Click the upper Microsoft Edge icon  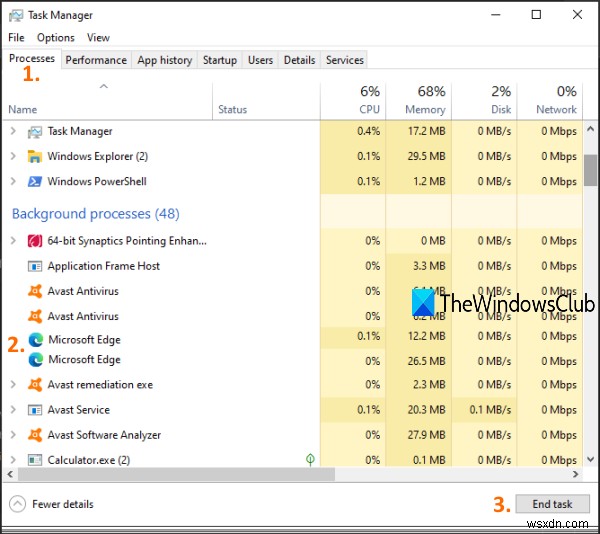point(36,340)
